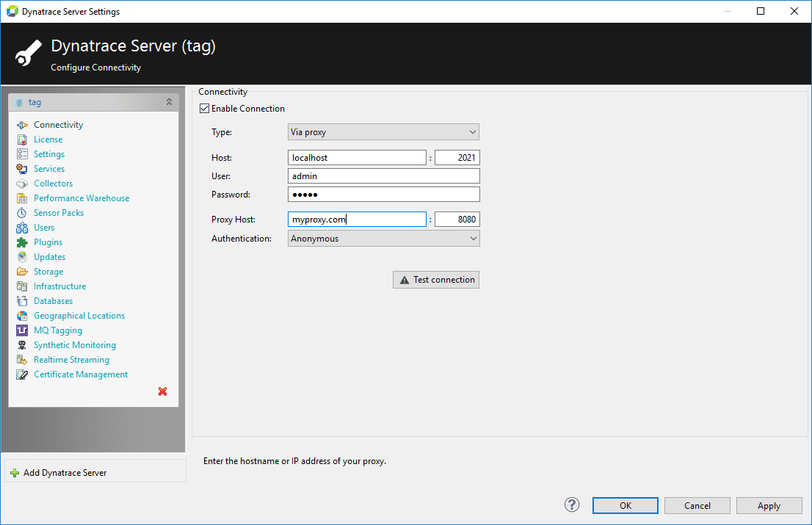The width and height of the screenshot is (812, 525).
Task: Click the Host field containing localhost
Action: (357, 157)
